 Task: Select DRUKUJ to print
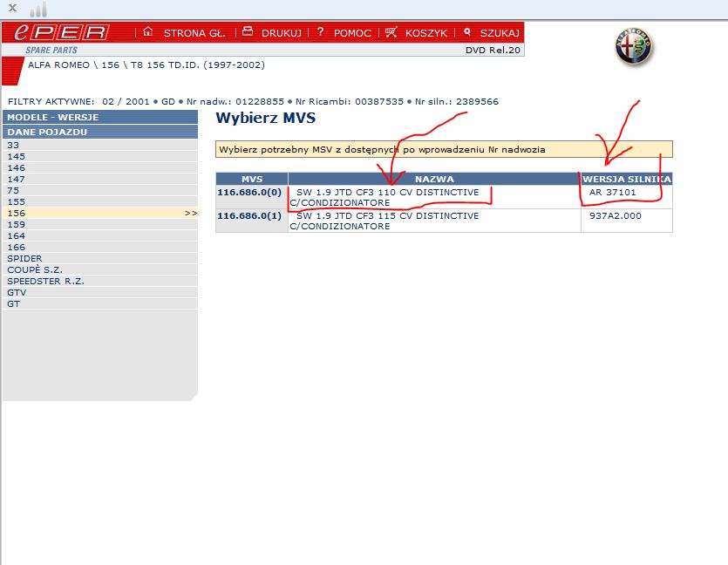tap(282, 33)
